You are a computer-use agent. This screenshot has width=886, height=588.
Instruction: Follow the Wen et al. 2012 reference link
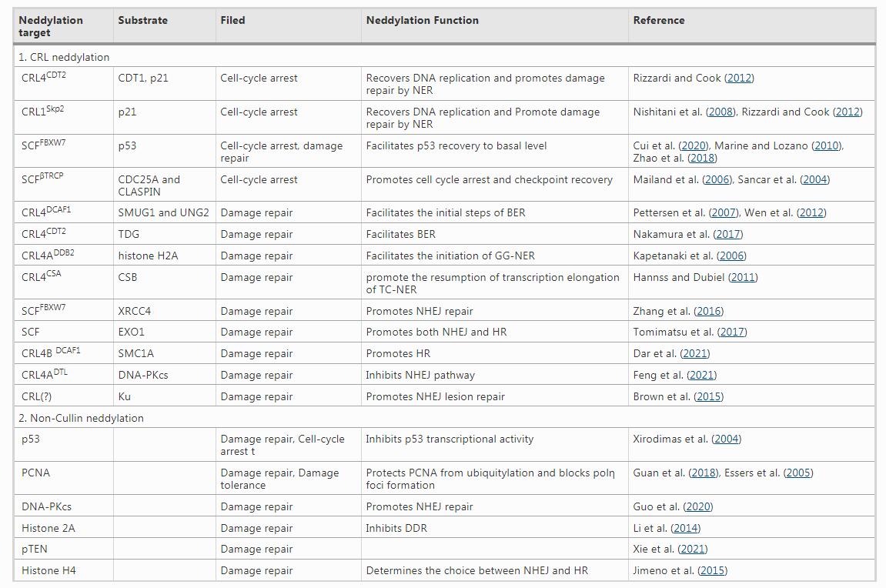(811, 212)
